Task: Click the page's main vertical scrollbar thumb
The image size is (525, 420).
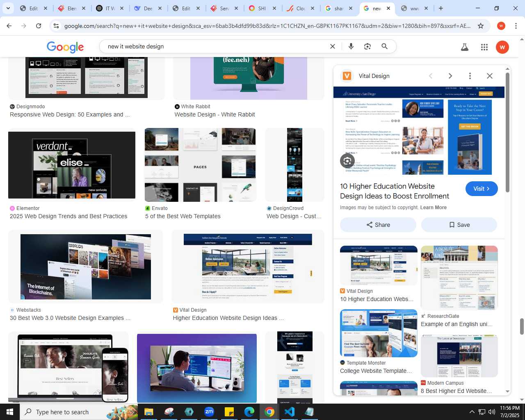Action: pos(522,326)
